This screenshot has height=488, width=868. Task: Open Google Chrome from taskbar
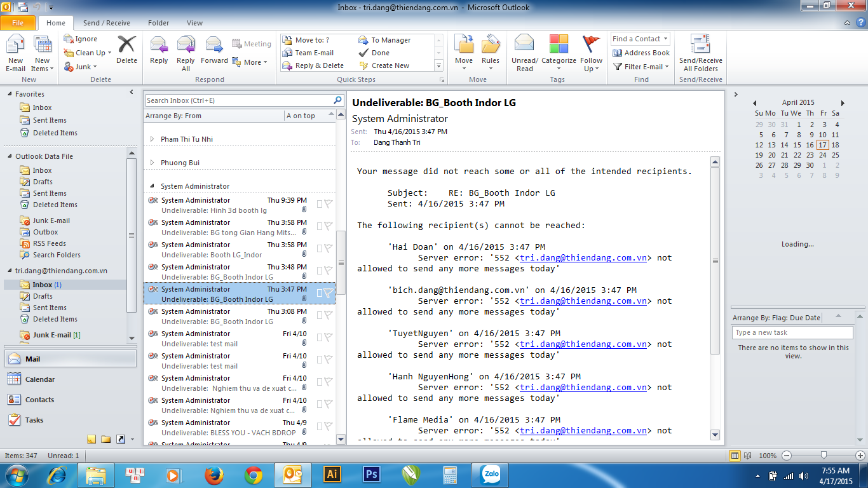[254, 475]
